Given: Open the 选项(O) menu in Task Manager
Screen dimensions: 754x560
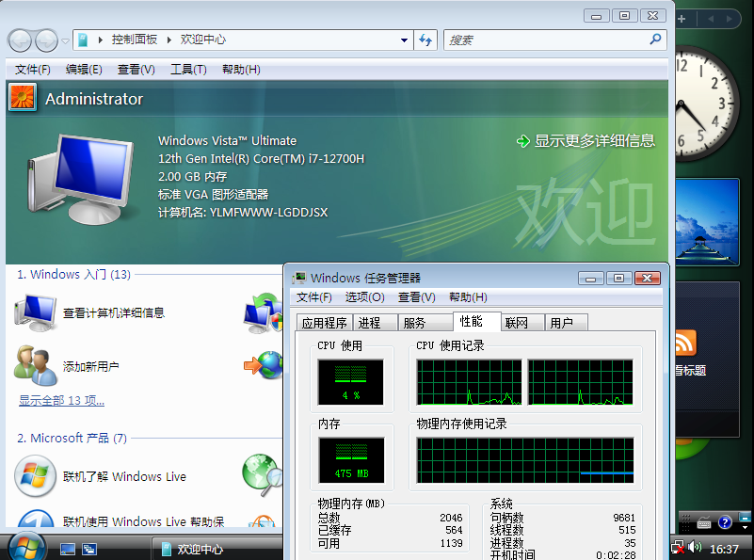Looking at the screenshot, I should [364, 297].
